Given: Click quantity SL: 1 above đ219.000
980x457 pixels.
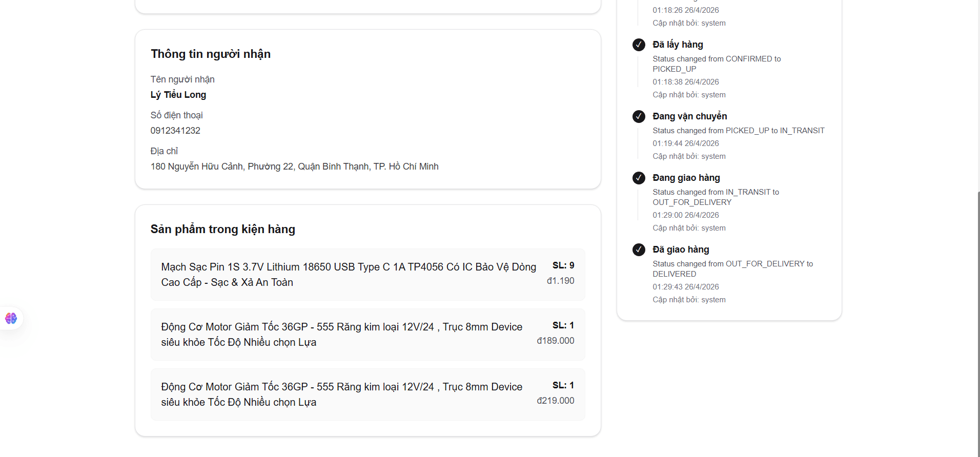Looking at the screenshot, I should coord(563,385).
